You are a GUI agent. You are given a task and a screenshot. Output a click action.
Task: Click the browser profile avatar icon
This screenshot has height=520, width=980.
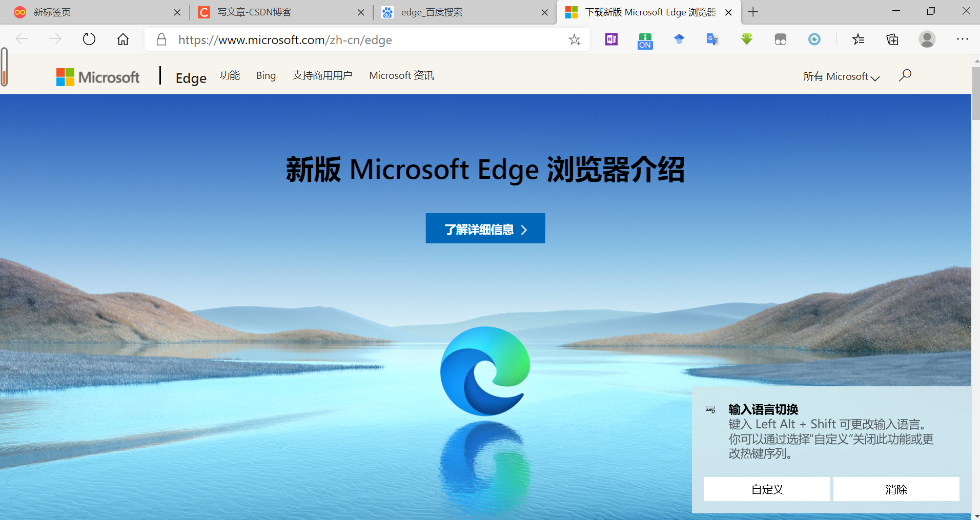pos(927,39)
